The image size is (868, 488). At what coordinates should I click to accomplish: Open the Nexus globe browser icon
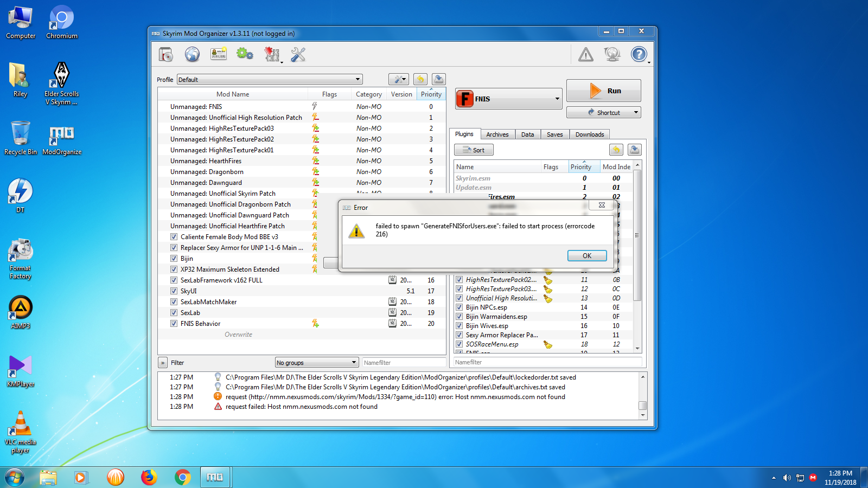coord(192,54)
